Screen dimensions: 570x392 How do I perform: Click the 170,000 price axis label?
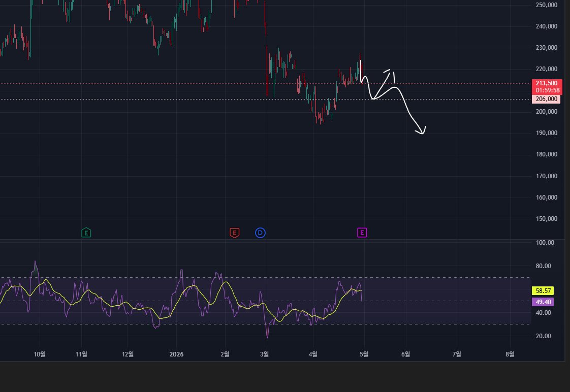click(x=546, y=176)
